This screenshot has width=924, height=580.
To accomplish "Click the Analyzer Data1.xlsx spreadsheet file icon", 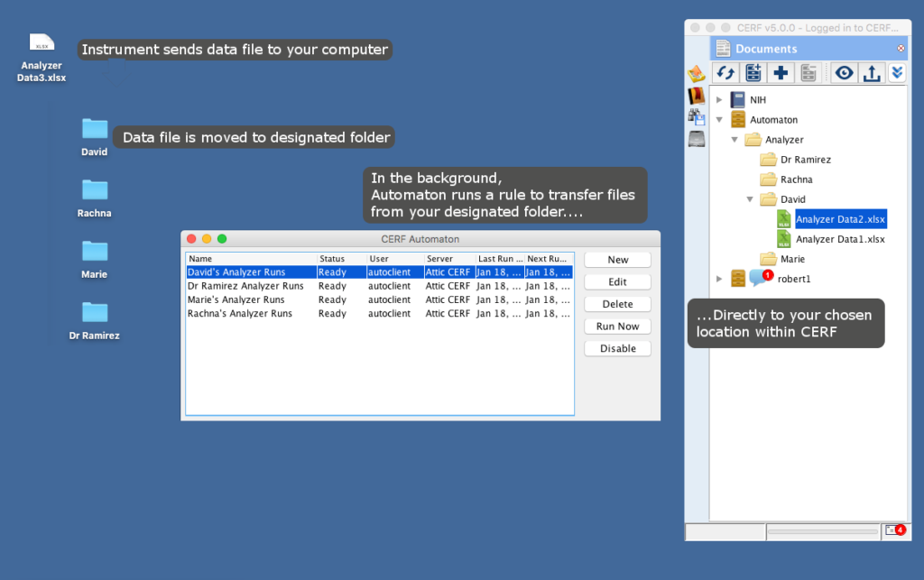I will [x=784, y=239].
